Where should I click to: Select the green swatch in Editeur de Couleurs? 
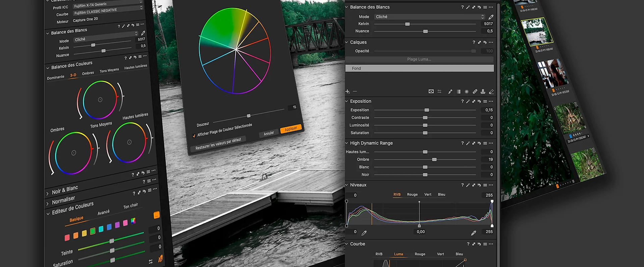click(93, 231)
